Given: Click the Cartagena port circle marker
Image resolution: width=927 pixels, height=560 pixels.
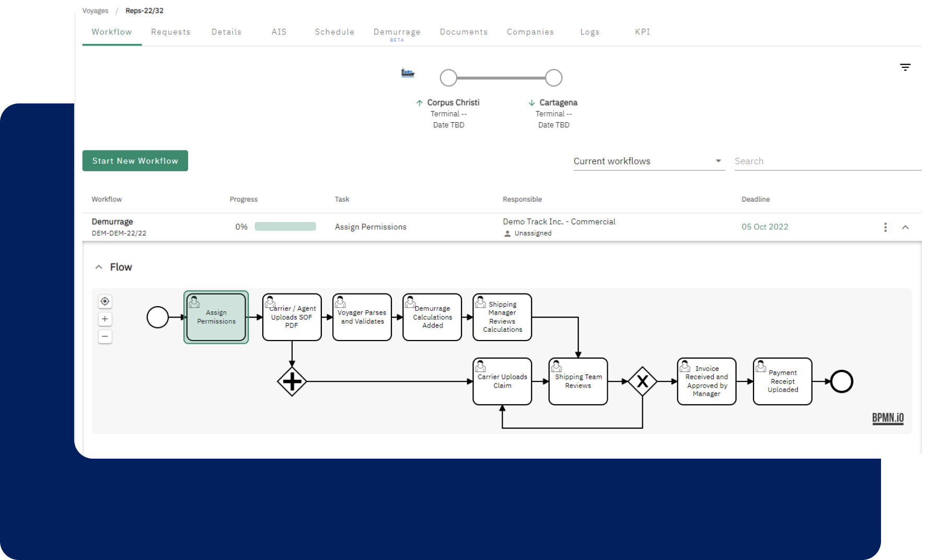Looking at the screenshot, I should (x=553, y=78).
